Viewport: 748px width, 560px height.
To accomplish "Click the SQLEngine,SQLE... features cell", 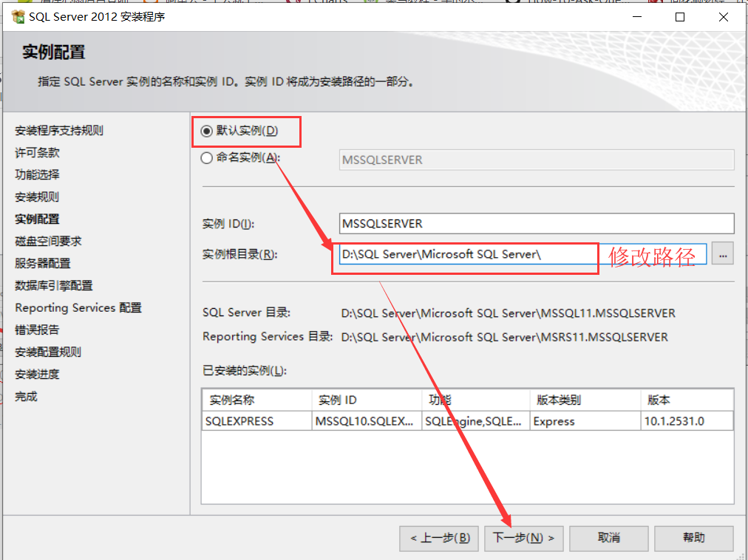I will pyautogui.click(x=476, y=421).
